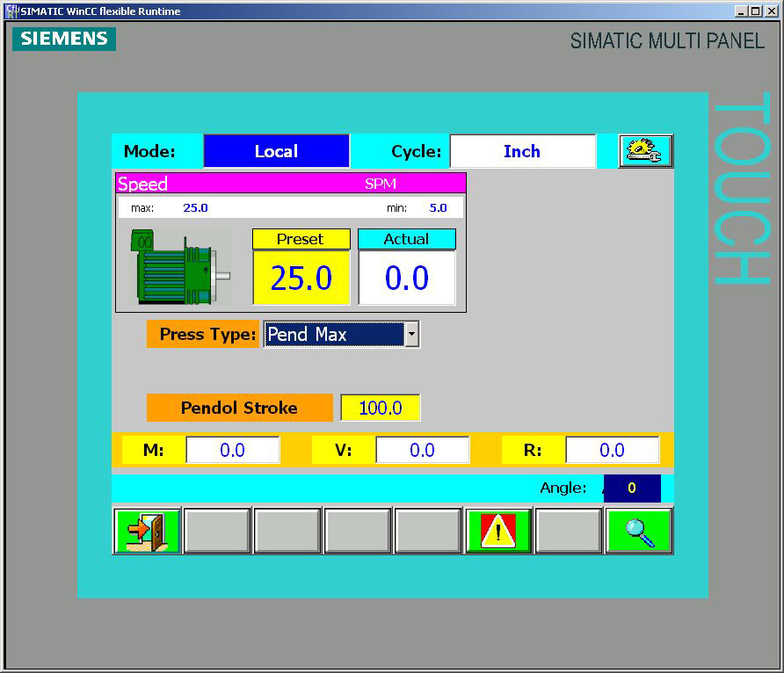Maximize the WinCC Runtime window

coord(756,11)
